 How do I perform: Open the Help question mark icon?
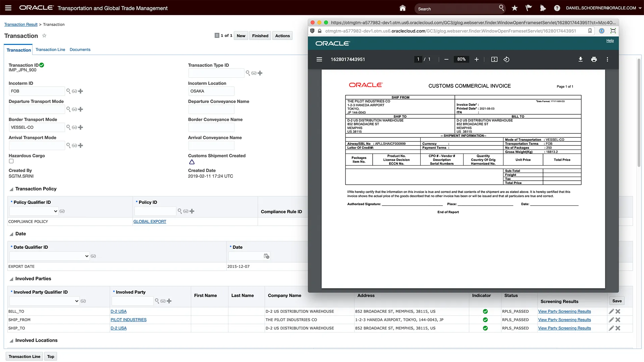[557, 8]
